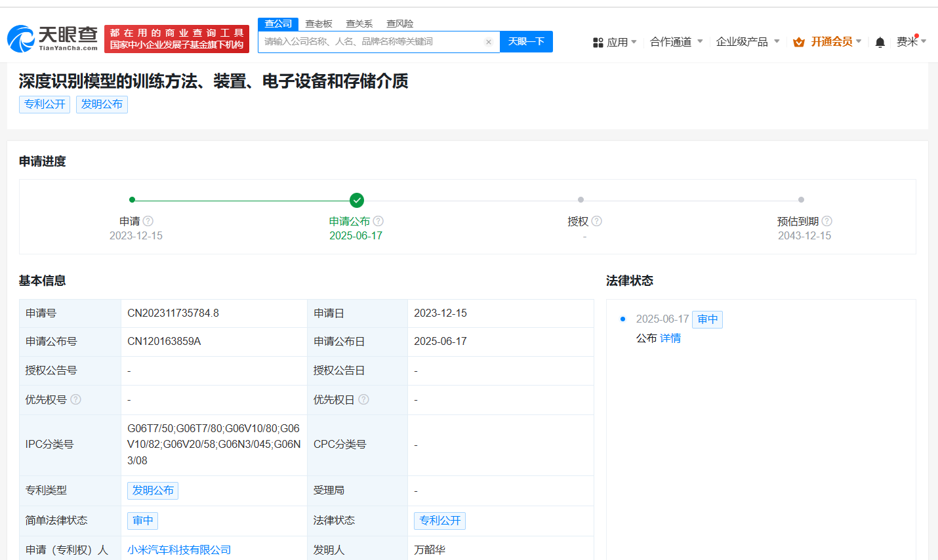The width and height of the screenshot is (938, 560).
Task: Click the green 申请公布 progress checkmark
Action: pos(357,200)
